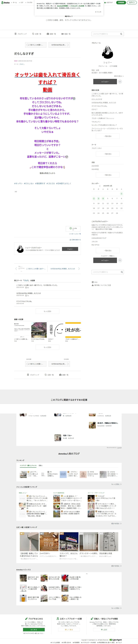The image size is (138, 644).
Task: Open the 人気ブログ header link
Action: point(108,2)
